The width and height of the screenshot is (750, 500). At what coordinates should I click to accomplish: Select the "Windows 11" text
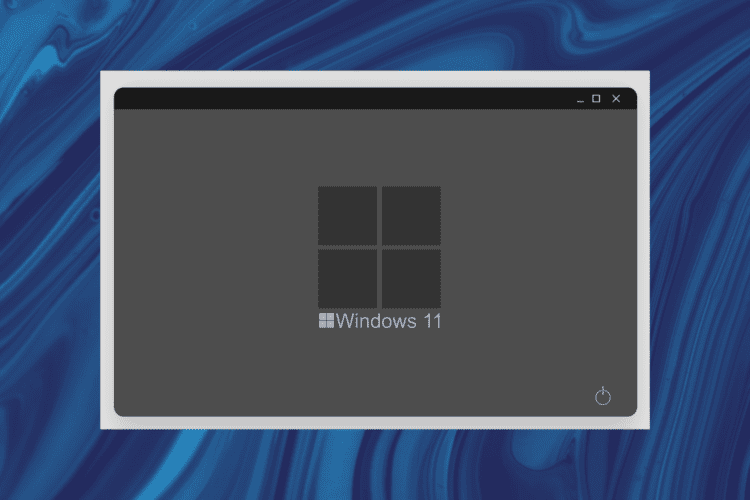[x=388, y=321]
